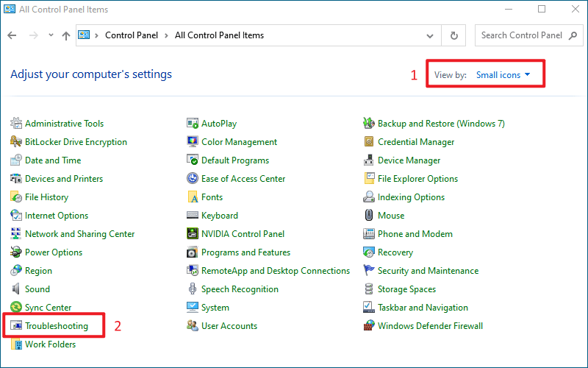Go back with the Back arrow

coord(12,35)
